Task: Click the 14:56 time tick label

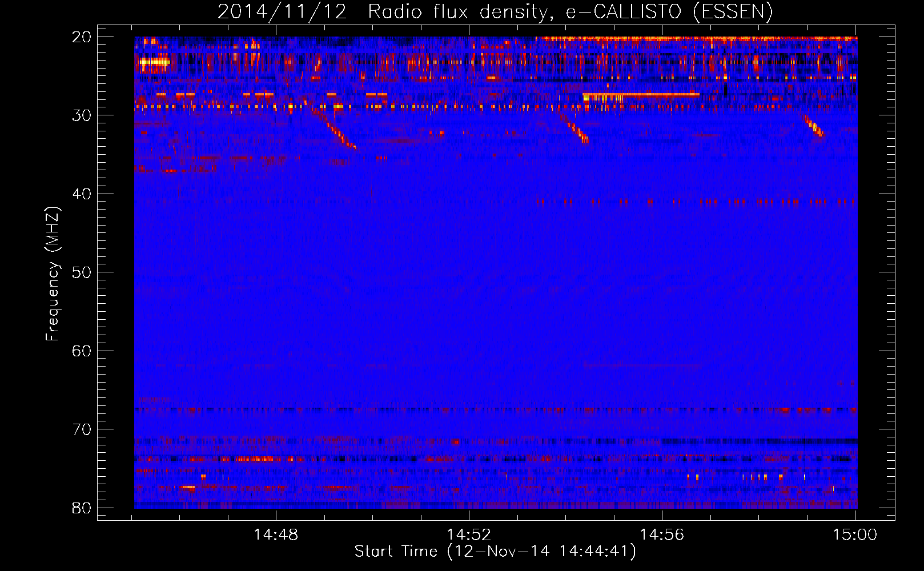Action: 662,535
